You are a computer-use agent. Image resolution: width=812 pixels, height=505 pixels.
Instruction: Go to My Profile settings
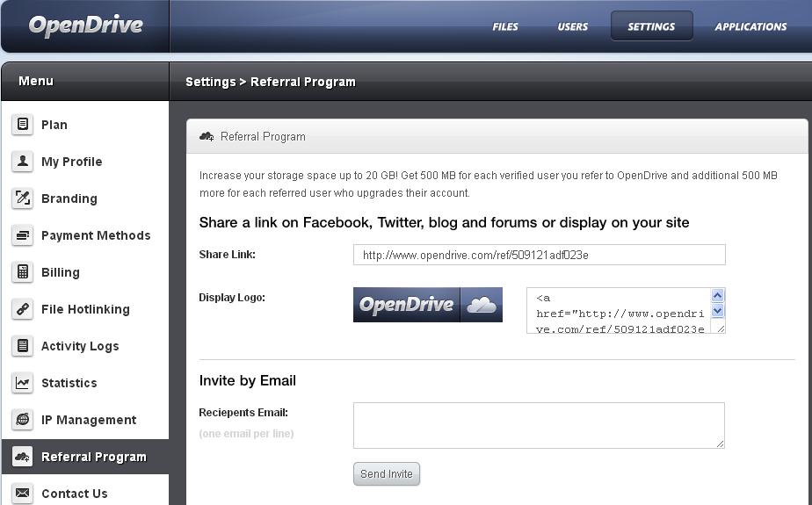click(71, 162)
